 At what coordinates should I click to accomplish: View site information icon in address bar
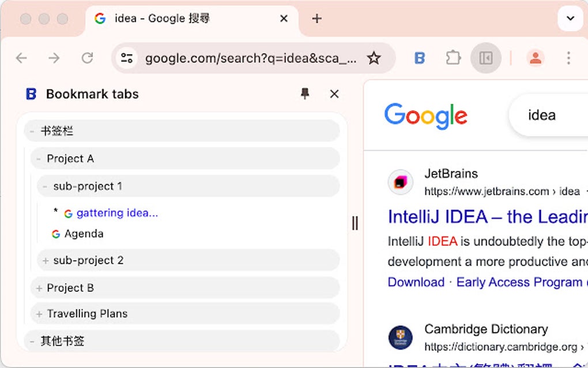pyautogui.click(x=127, y=58)
